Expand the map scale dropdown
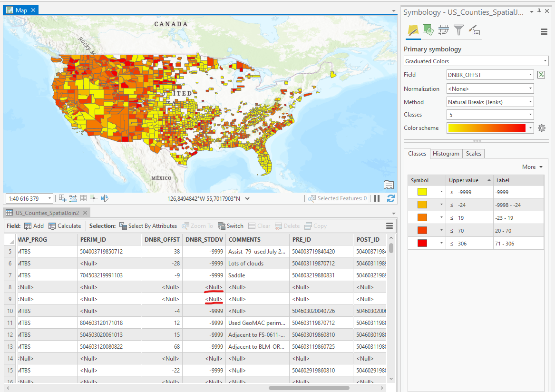Screen dimensions: 555x392 coord(49,198)
